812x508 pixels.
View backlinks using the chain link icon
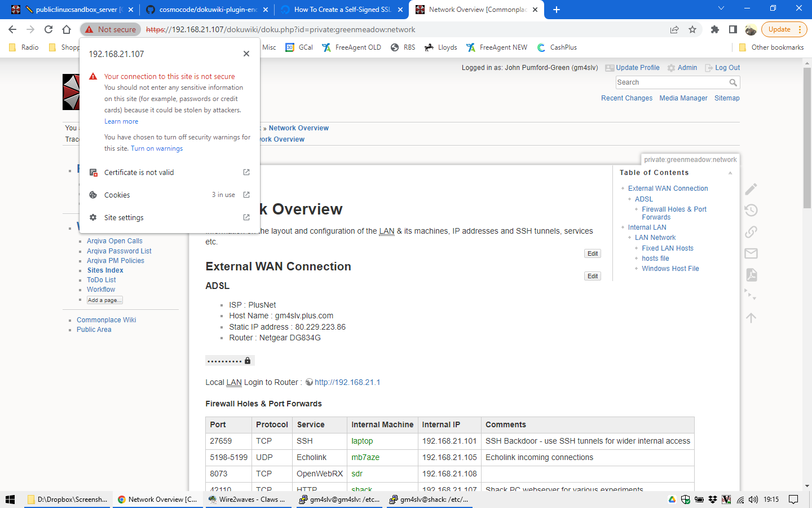751,231
